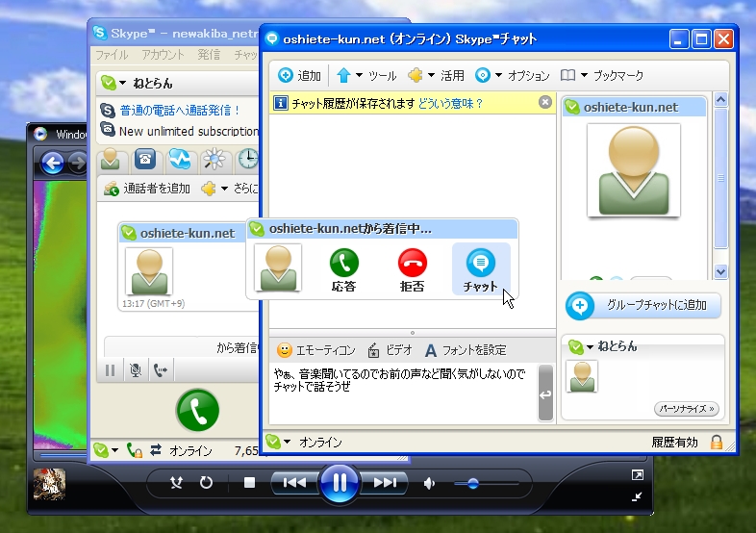
Task: Choose チャット in the incoming call popup
Action: tap(481, 269)
